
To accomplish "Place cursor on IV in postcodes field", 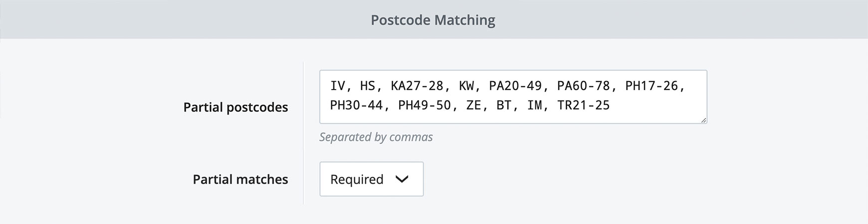I will [x=338, y=86].
